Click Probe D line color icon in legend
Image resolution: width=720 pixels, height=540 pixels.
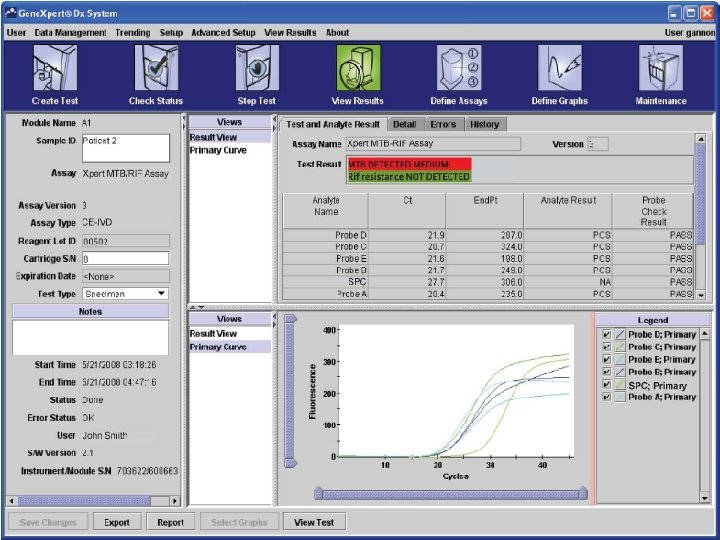(x=620, y=335)
